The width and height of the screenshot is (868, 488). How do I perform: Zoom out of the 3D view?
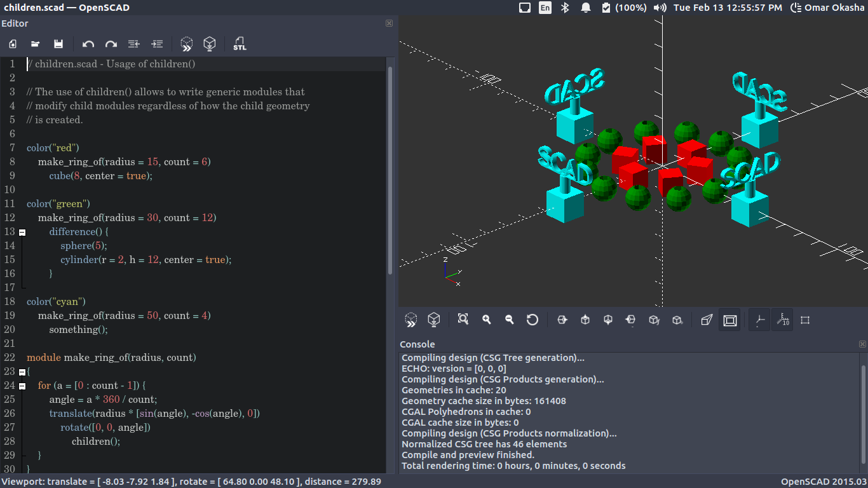pos(510,320)
